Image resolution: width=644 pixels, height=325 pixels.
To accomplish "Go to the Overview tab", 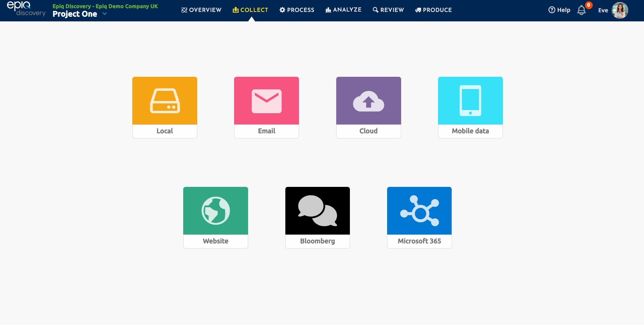I will [x=201, y=10].
